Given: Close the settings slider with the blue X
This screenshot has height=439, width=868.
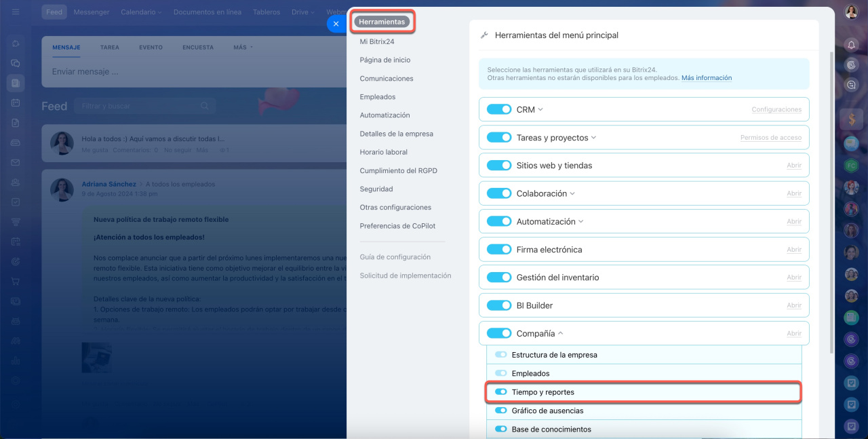Looking at the screenshot, I should (x=336, y=24).
